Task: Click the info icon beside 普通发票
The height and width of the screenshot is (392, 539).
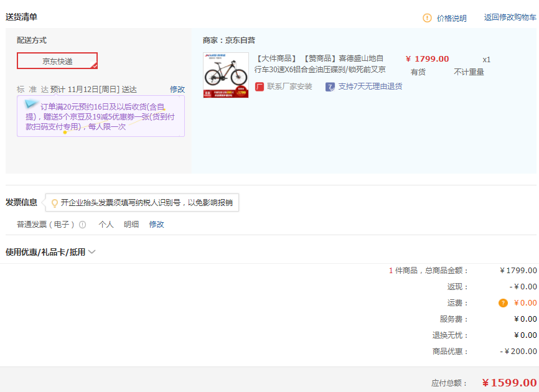Action: click(x=83, y=225)
